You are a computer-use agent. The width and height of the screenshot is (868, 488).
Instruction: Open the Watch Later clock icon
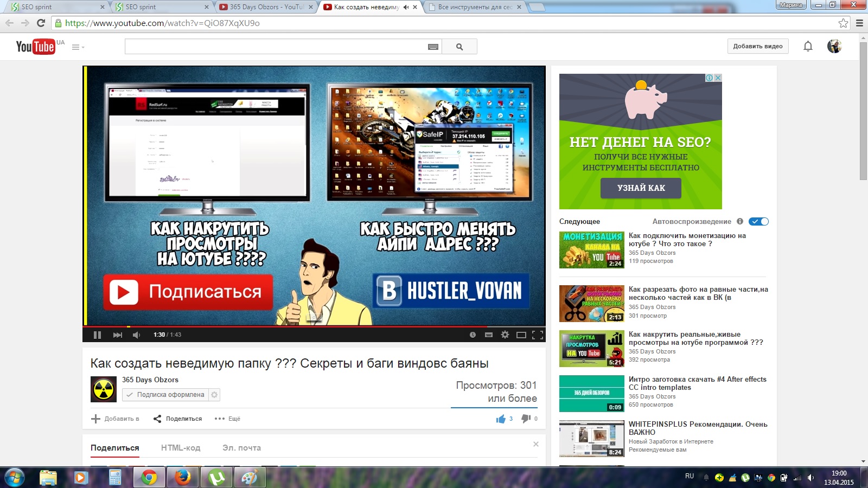tap(473, 335)
